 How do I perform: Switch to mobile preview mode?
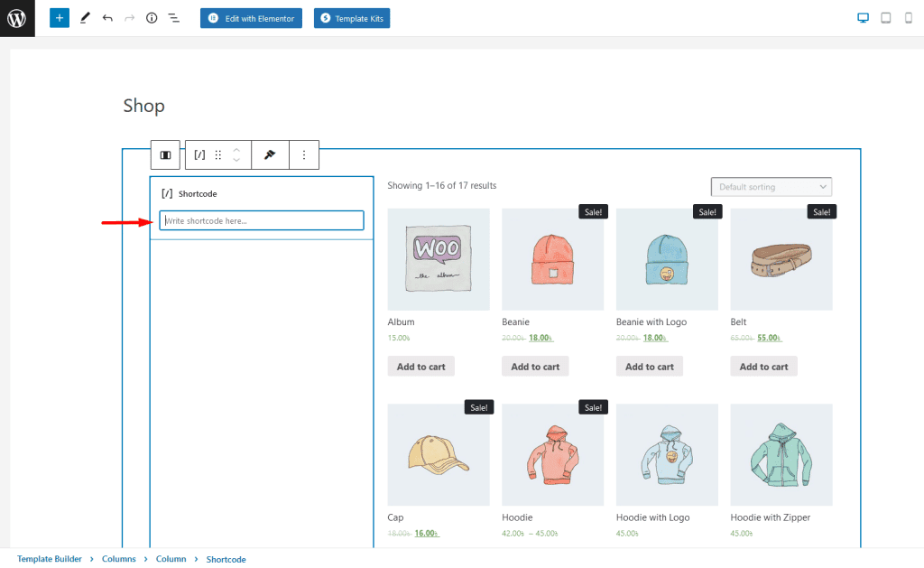(908, 18)
